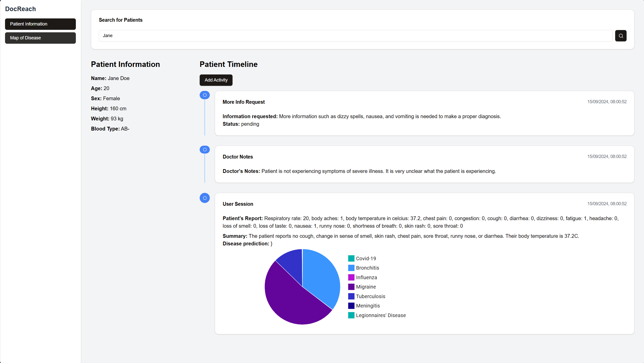Toggle Legionnaires' Disease legend swatch
644x363 pixels.
pyautogui.click(x=351, y=315)
